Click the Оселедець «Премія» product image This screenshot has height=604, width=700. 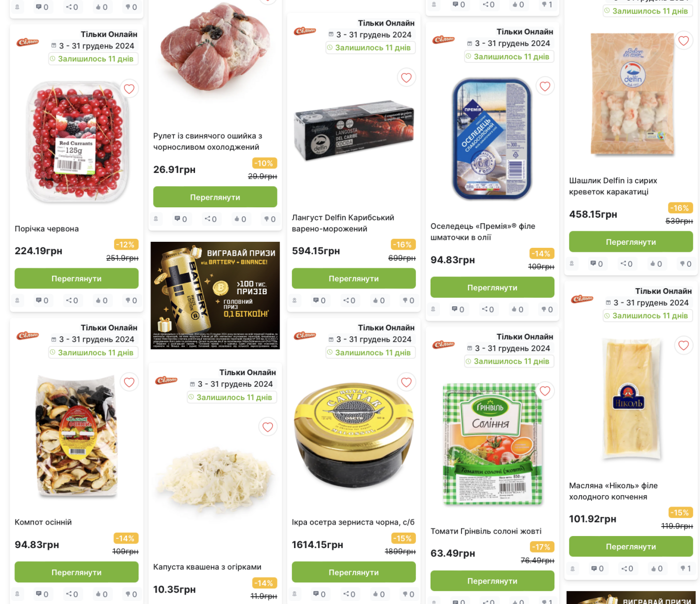tap(492, 139)
